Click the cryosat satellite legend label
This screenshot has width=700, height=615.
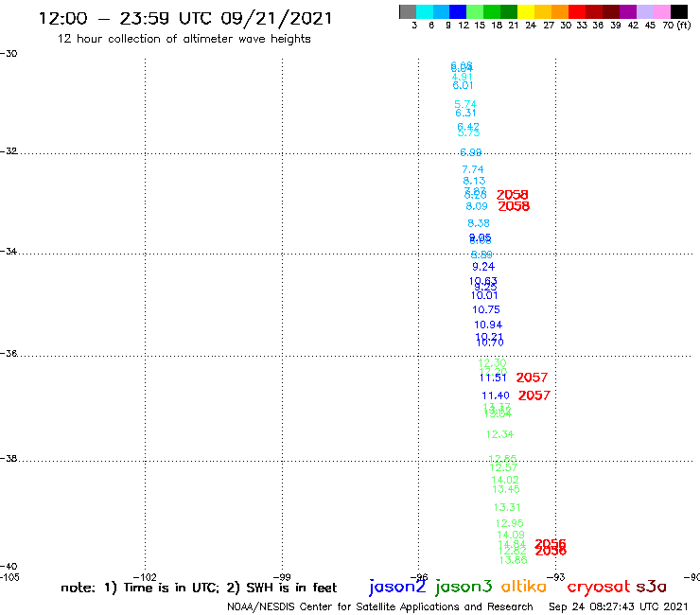599,588
